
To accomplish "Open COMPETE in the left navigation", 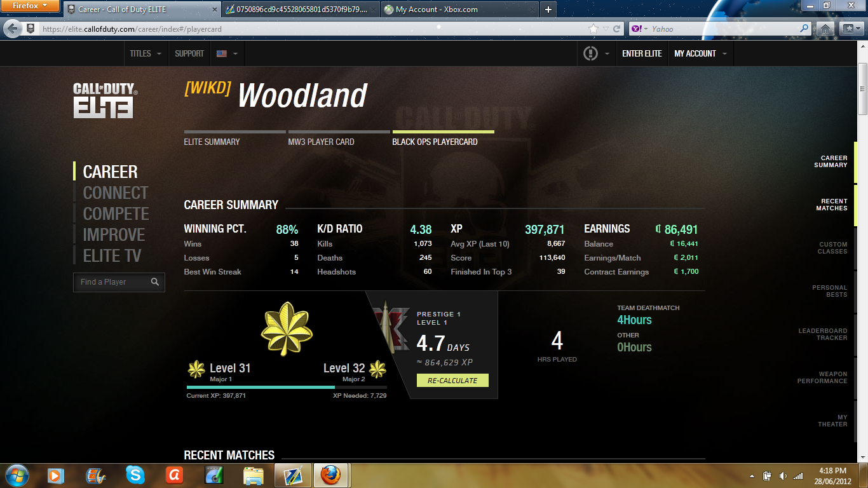I will (116, 213).
